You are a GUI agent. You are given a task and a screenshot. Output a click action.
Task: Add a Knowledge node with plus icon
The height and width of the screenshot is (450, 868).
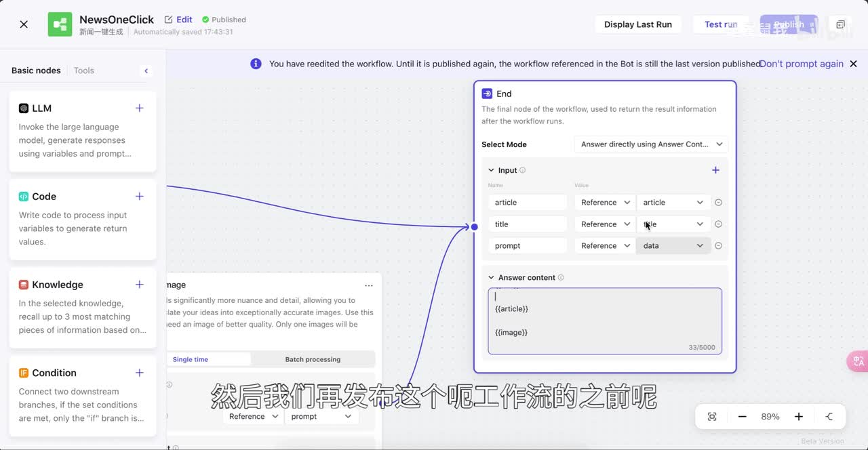[139, 285]
